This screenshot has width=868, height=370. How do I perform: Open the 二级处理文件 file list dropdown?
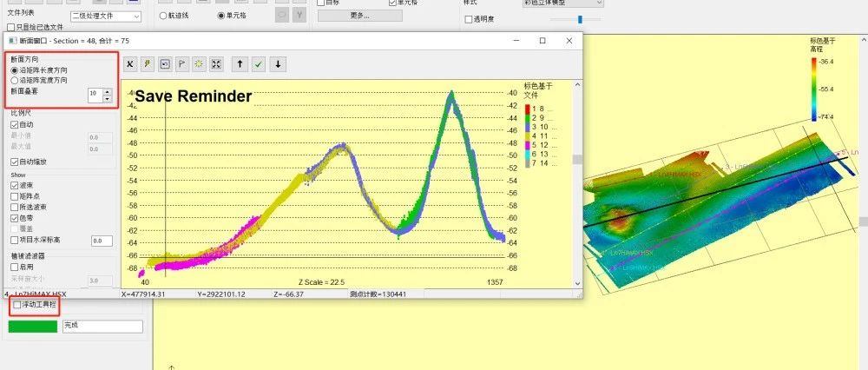click(x=106, y=16)
